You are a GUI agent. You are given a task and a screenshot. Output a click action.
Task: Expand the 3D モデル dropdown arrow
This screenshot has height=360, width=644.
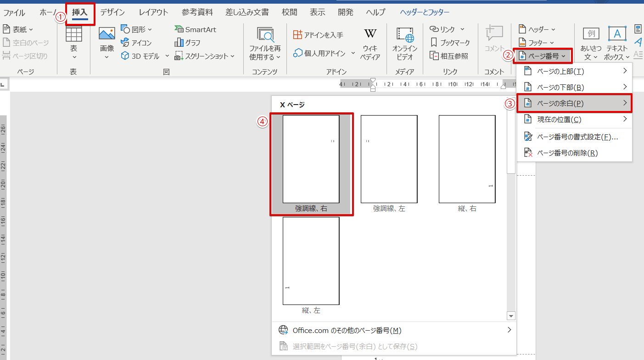[x=167, y=56]
